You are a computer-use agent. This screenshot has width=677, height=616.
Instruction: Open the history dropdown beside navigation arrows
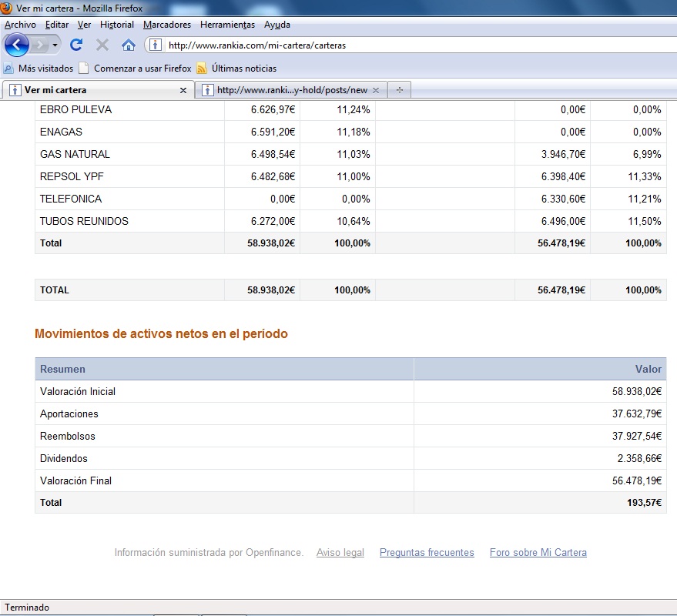point(55,45)
